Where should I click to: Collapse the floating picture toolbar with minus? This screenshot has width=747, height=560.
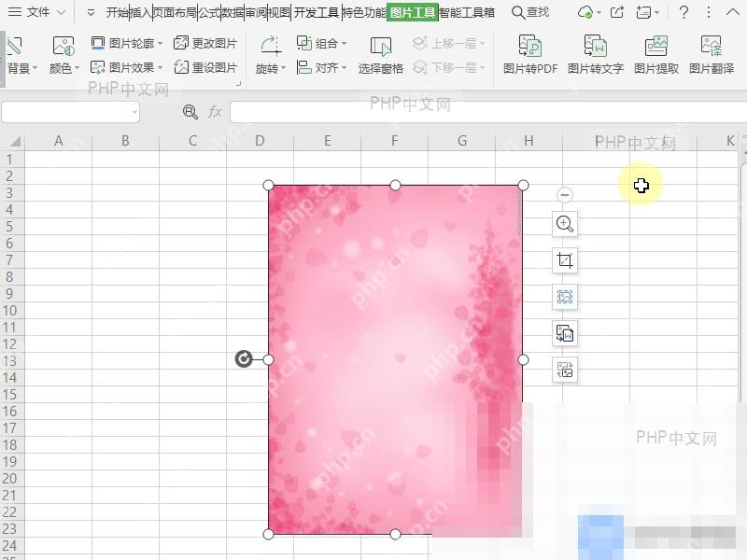coord(565,195)
